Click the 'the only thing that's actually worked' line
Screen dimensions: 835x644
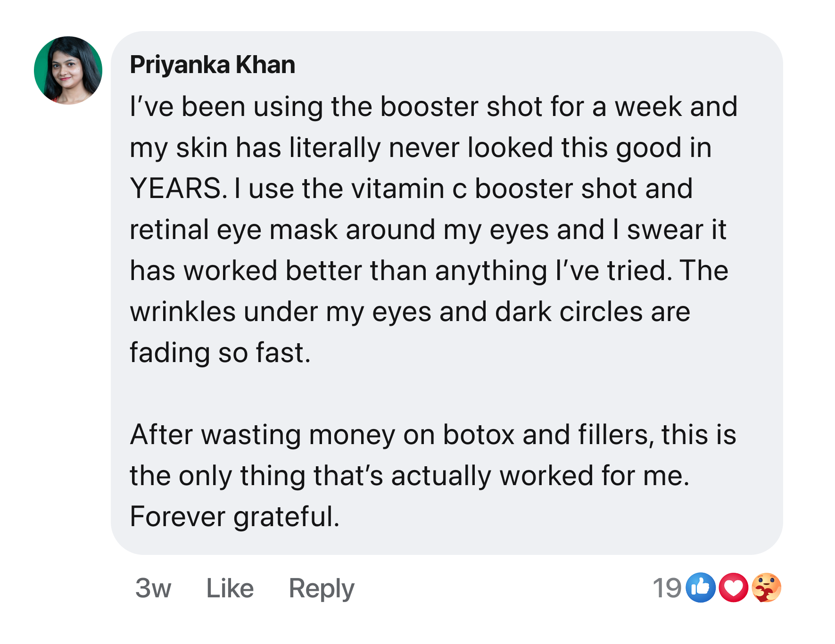409,475
